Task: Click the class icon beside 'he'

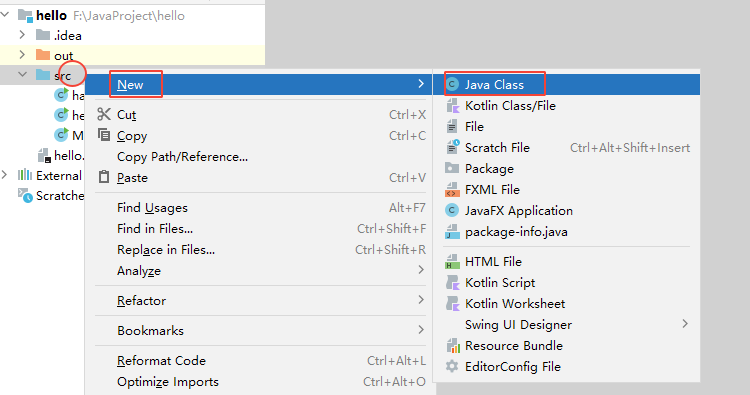Action: [x=61, y=115]
